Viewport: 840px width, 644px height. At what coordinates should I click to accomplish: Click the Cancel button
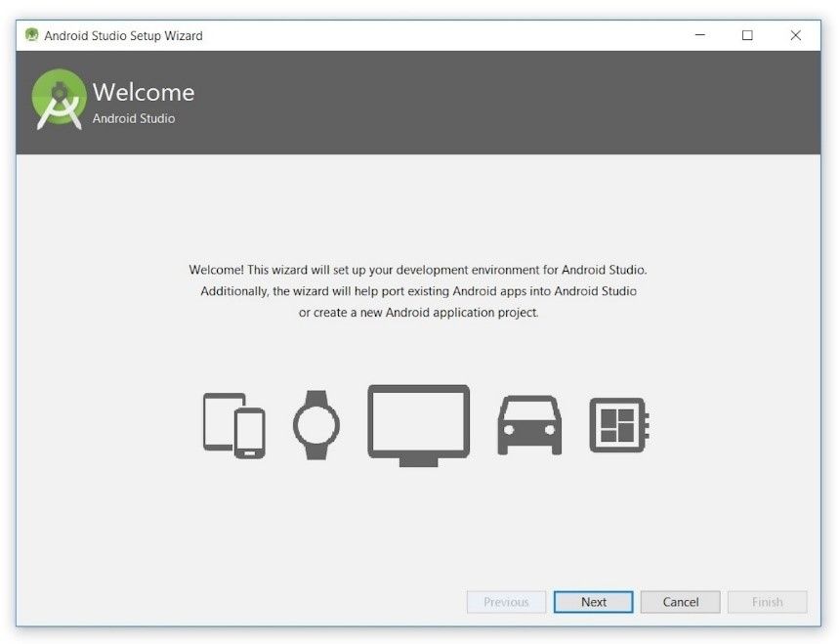coord(681,602)
